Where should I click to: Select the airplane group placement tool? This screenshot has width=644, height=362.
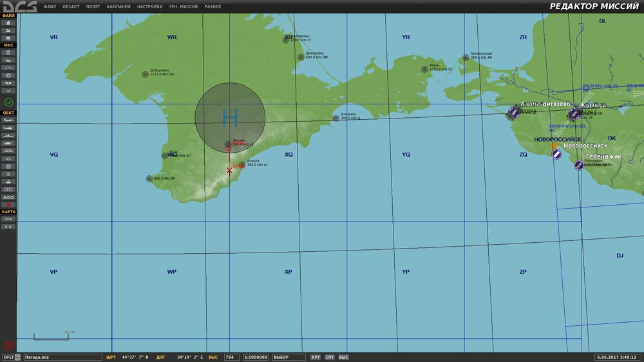pos(8,120)
